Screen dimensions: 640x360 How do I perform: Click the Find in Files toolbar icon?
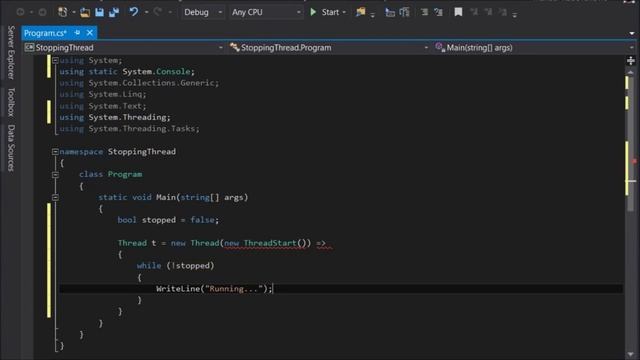[360, 12]
